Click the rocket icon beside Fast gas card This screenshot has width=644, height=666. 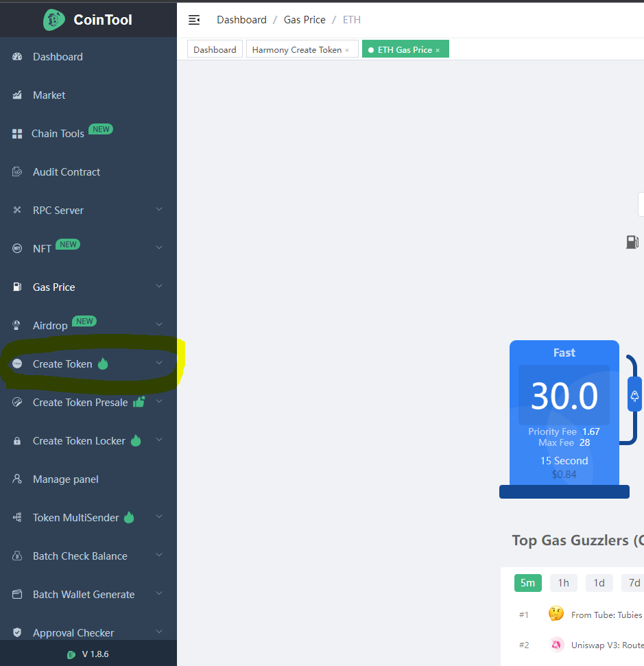pyautogui.click(x=634, y=396)
